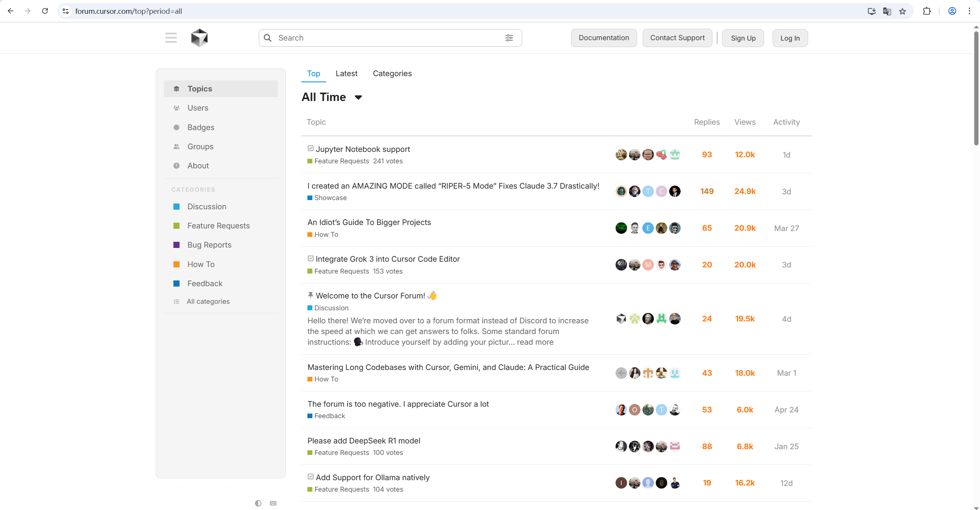Open browser extensions puzzle icon
Viewport: 980px width, 510px height.
[927, 11]
